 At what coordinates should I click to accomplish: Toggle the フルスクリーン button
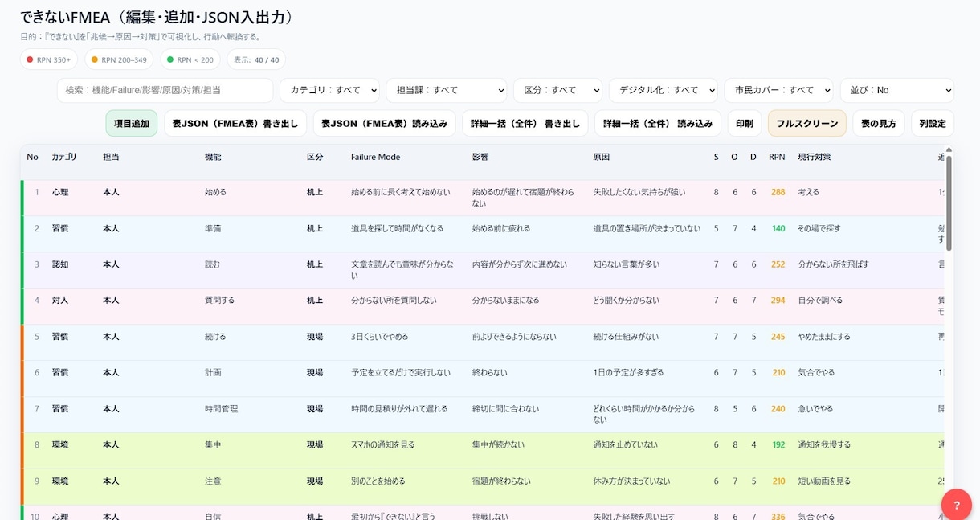click(x=807, y=123)
